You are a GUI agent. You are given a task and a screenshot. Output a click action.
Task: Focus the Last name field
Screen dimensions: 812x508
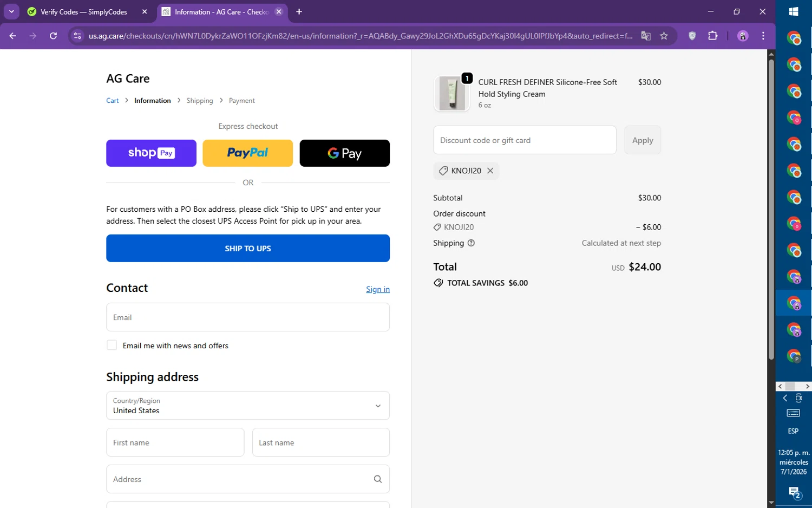pyautogui.click(x=321, y=442)
